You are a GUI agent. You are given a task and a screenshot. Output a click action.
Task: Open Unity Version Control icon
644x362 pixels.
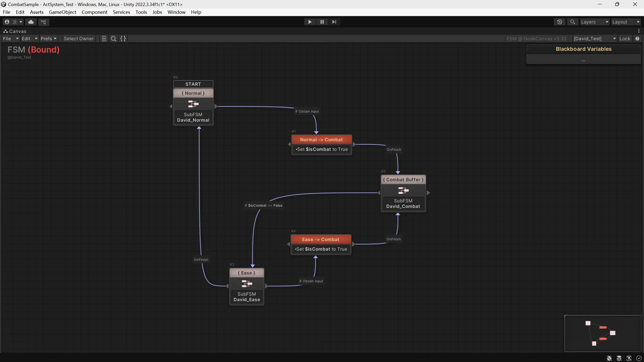click(x=43, y=22)
